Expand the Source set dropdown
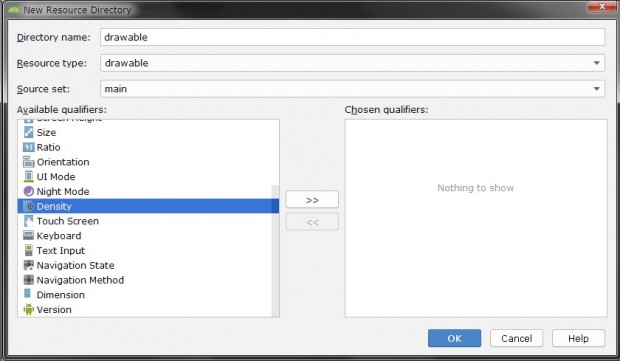This screenshot has height=361, width=620. pyautogui.click(x=352, y=89)
